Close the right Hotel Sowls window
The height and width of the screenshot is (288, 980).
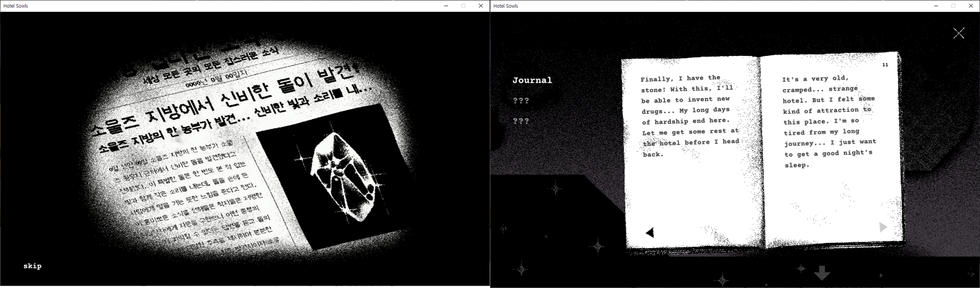[971, 6]
